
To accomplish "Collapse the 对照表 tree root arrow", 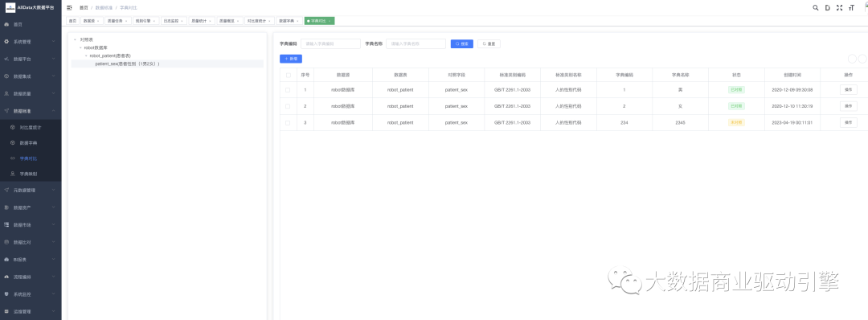I will tap(75, 40).
